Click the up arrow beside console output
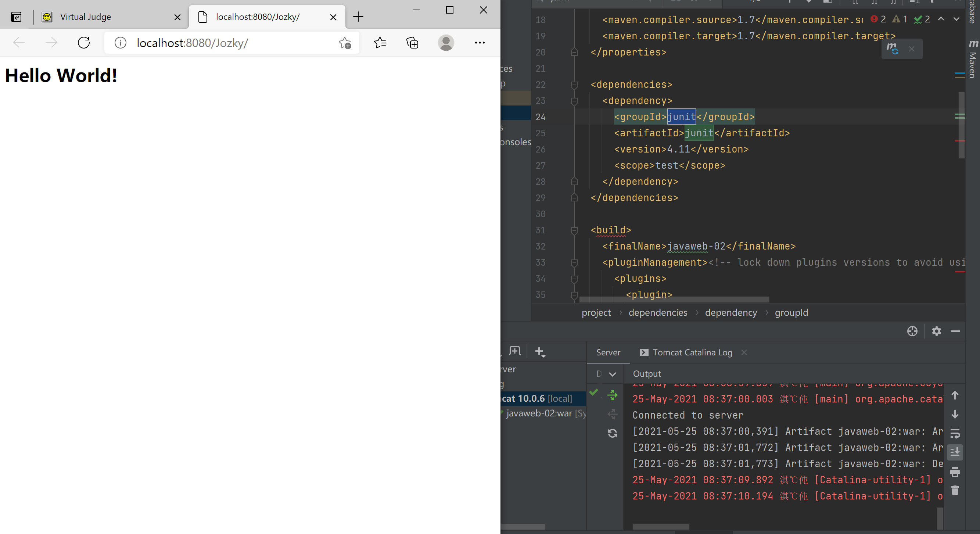The image size is (980, 534). coord(955,395)
